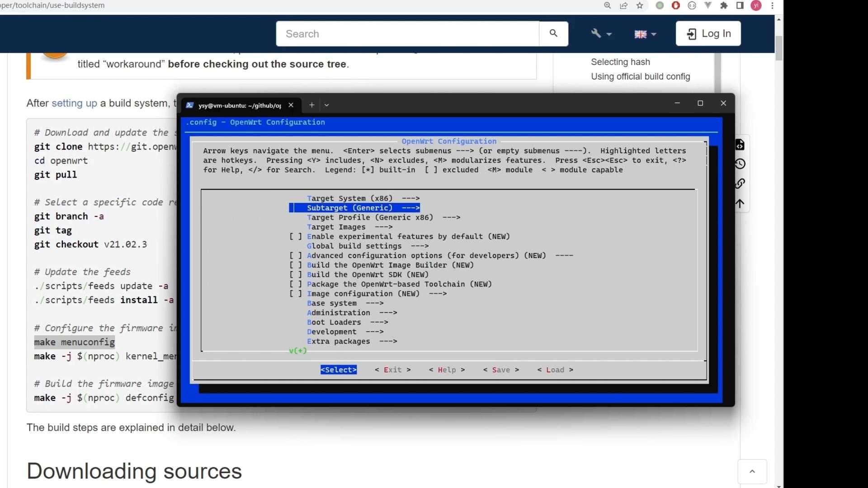Open the browser profile avatar

coord(756,5)
